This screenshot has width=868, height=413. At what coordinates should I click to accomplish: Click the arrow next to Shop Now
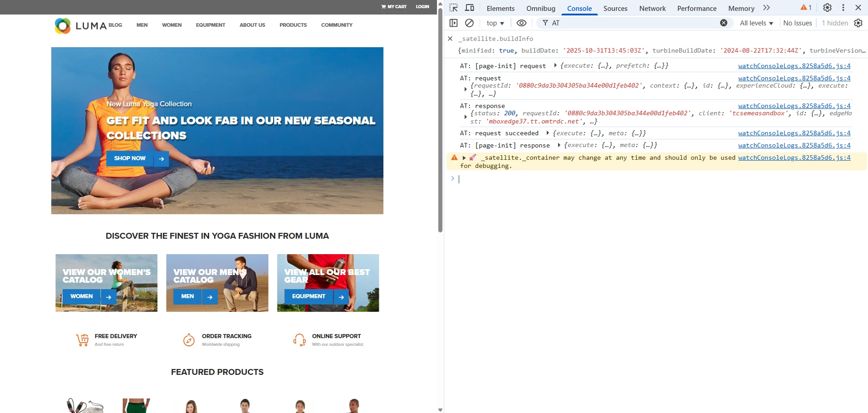(x=161, y=159)
